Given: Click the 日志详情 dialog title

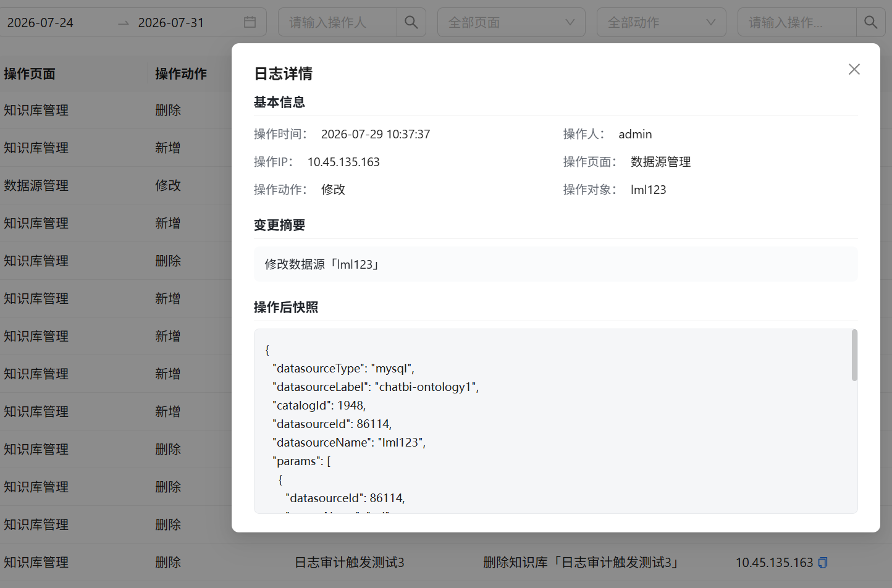Looking at the screenshot, I should [284, 74].
